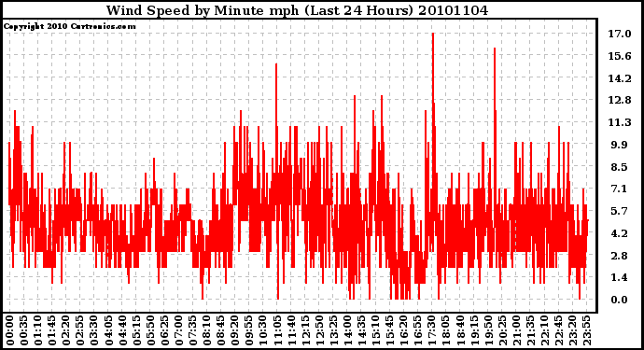Click the 15:45 time axis label
The width and height of the screenshot is (644, 350).
(x=390, y=331)
